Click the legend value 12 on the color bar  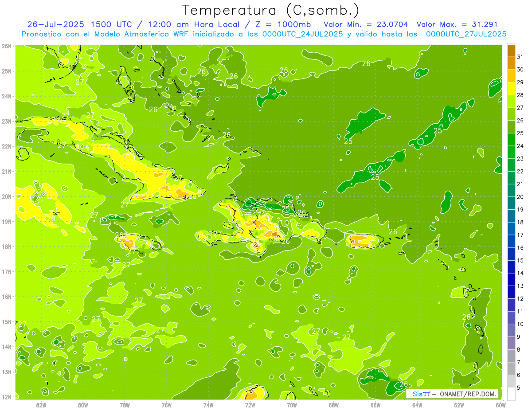pyautogui.click(x=520, y=298)
